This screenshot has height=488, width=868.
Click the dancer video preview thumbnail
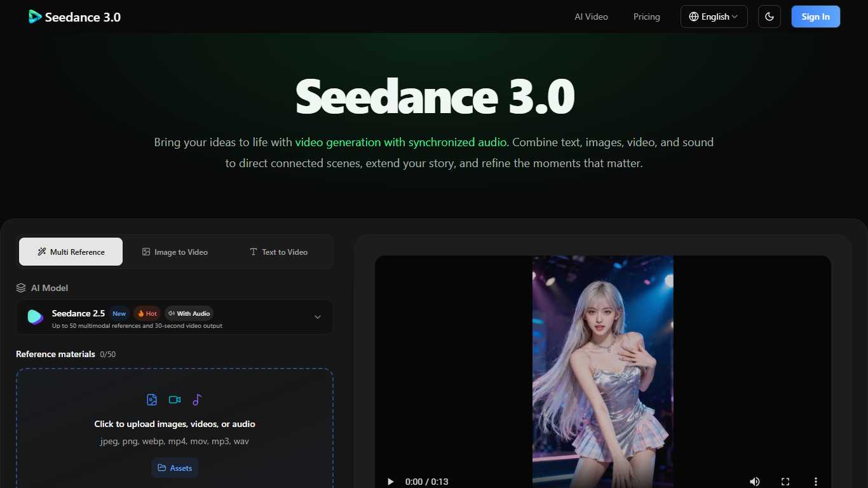(602, 372)
